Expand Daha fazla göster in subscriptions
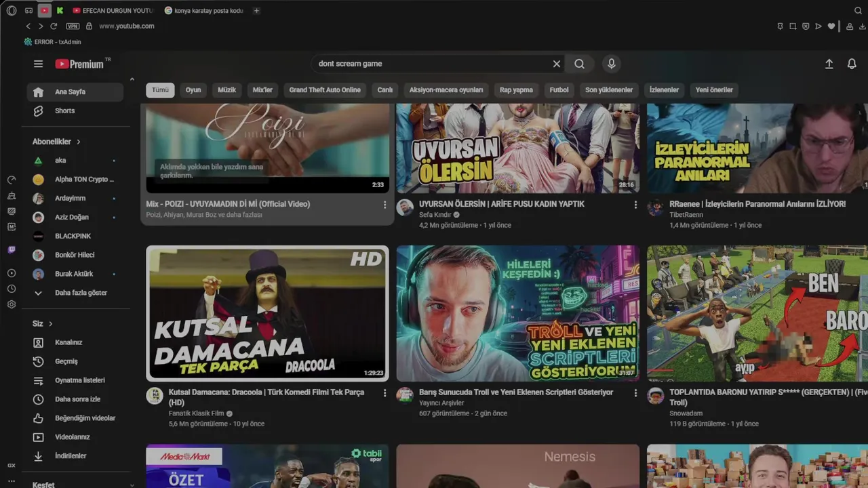Screen dimensions: 868x488 coord(75,293)
